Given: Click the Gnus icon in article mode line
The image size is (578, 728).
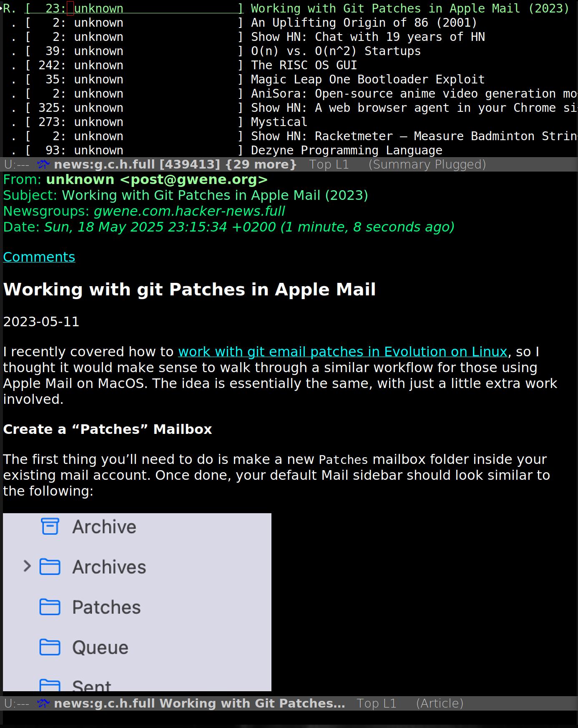Looking at the screenshot, I should (43, 703).
